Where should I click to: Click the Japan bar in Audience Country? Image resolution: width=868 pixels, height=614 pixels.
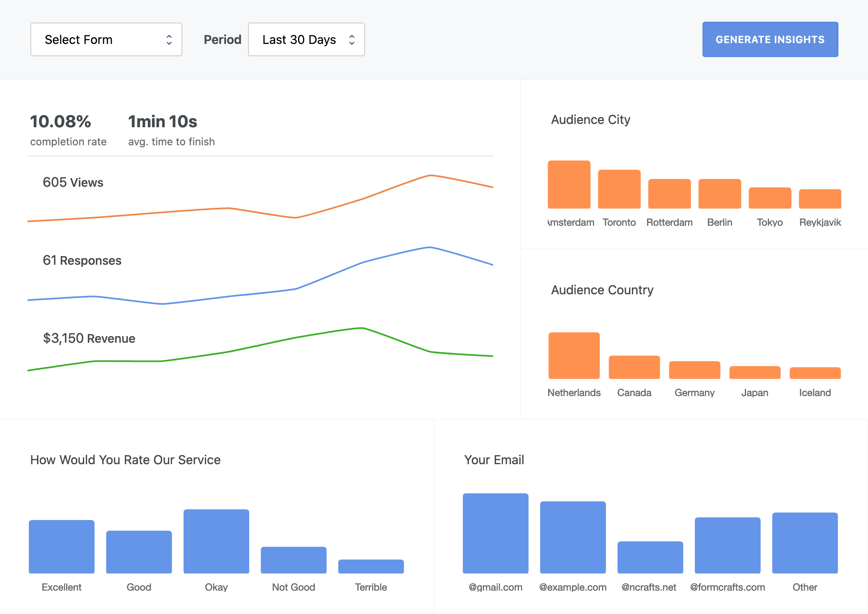pyautogui.click(x=755, y=373)
